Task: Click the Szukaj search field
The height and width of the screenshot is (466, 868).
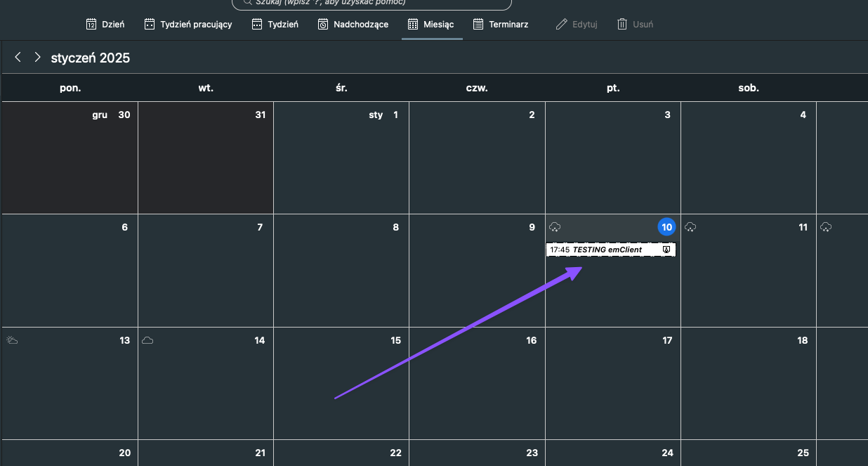Action: point(372,4)
